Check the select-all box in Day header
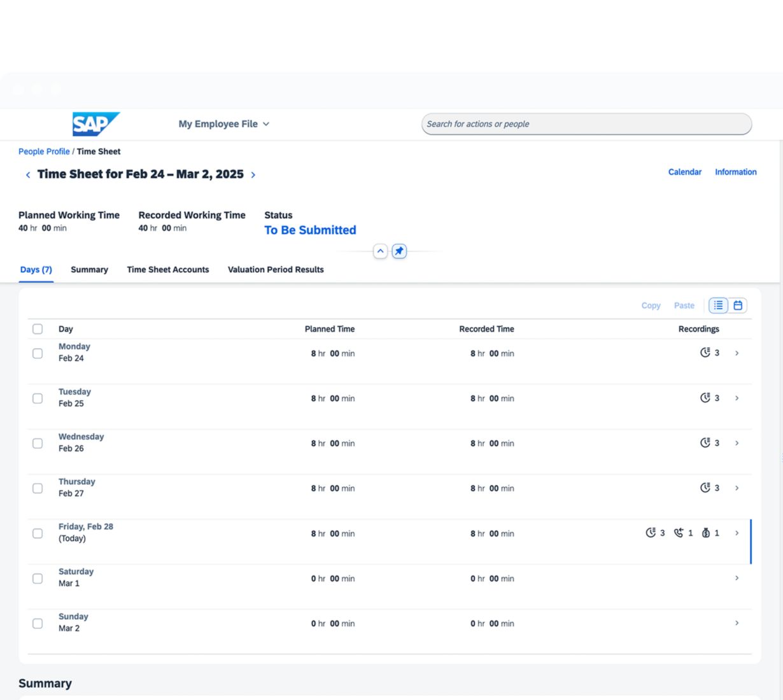 pyautogui.click(x=38, y=329)
